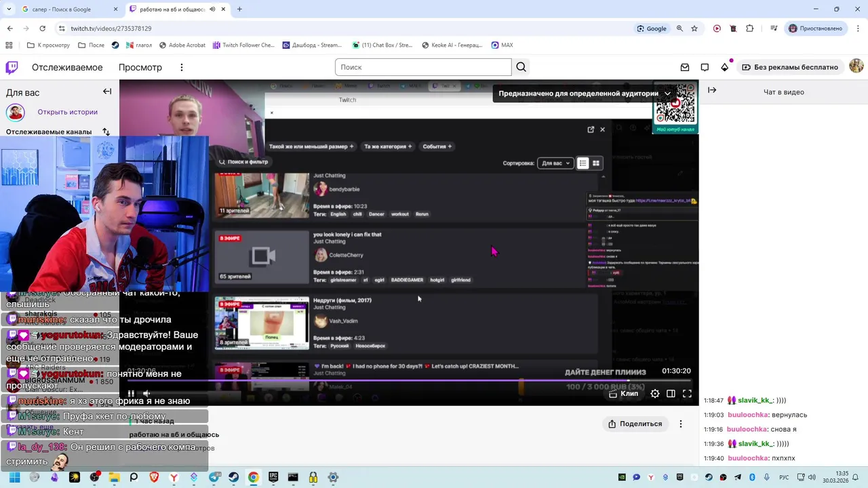The image size is (868, 488).
Task: Sort followed channels with arrows icon
Action: [x=106, y=131]
